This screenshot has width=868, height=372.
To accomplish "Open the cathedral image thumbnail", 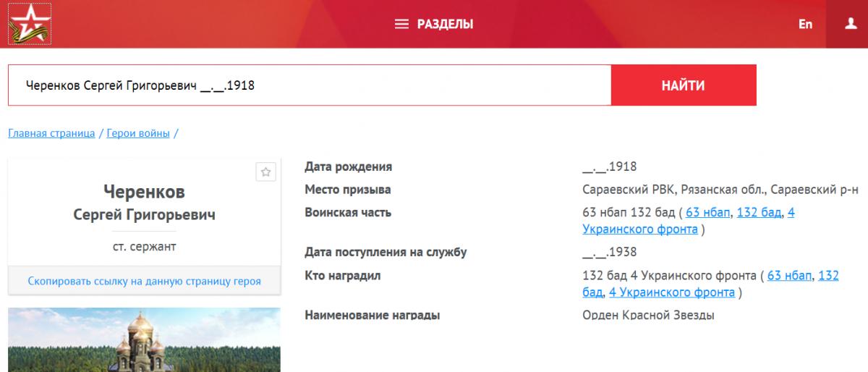I will tap(144, 340).
